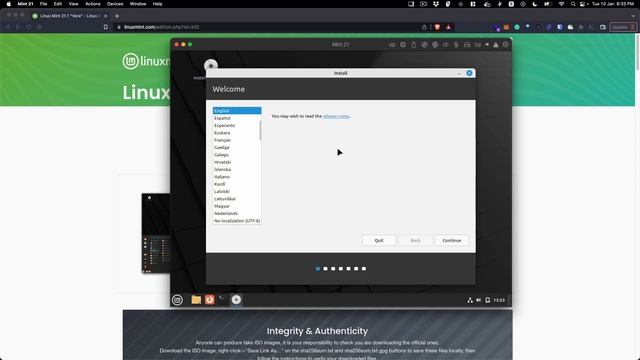This screenshot has height=360, width=640.
Task: Select Español in the language list
Action: click(x=236, y=118)
